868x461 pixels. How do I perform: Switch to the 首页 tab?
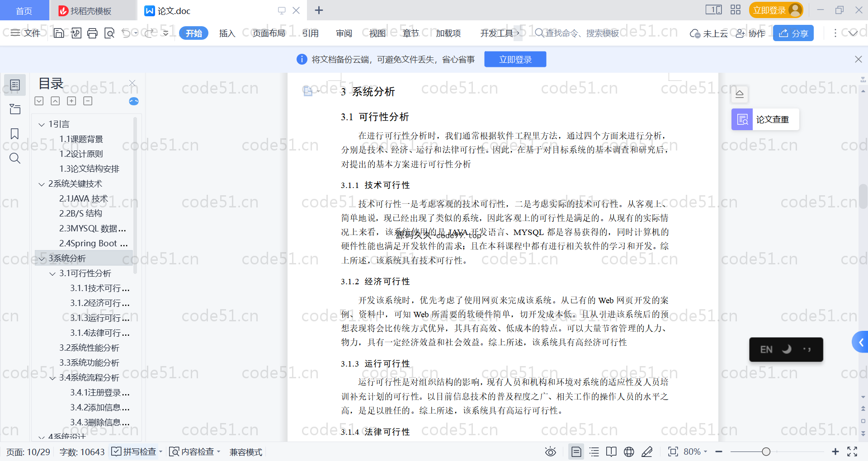(24, 10)
